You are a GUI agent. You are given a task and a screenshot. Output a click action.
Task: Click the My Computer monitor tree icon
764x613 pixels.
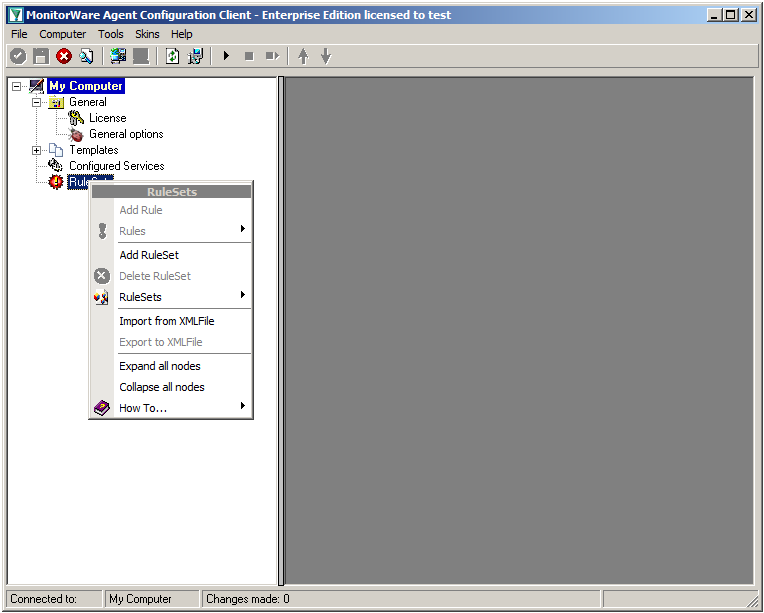pos(37,86)
